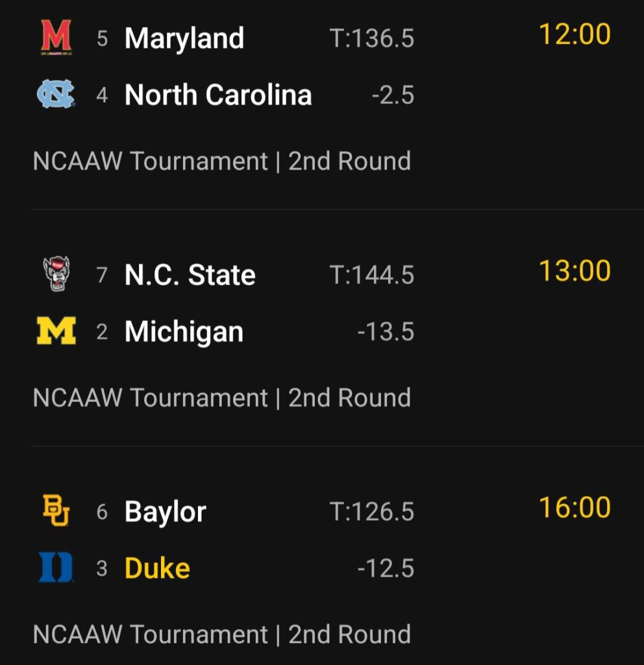Tap the Baylor Bears logo
644x665 pixels.
56,510
